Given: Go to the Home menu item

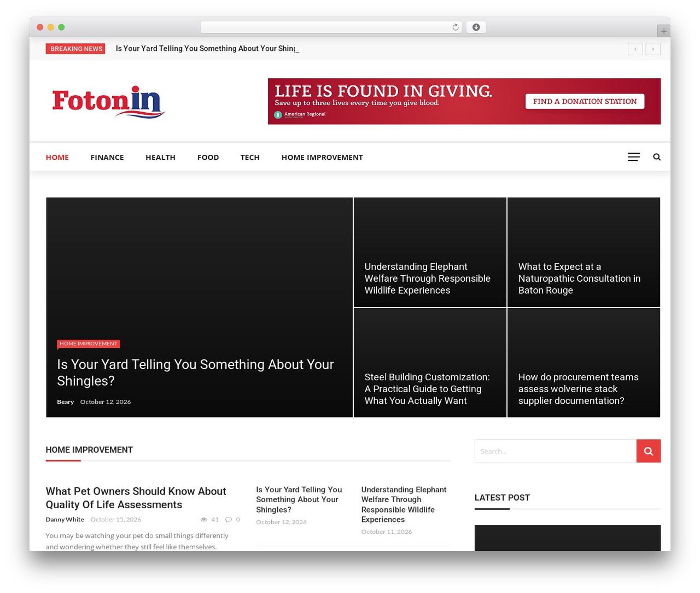Looking at the screenshot, I should [x=57, y=157].
